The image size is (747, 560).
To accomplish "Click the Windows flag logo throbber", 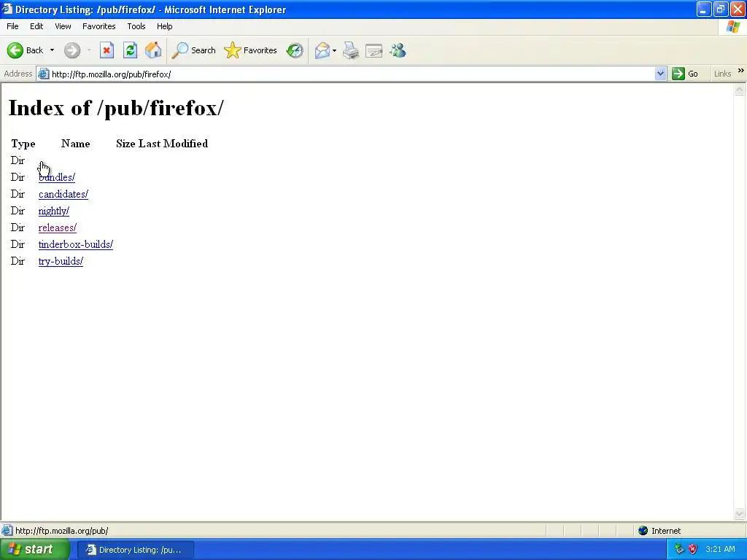I will [x=733, y=27].
